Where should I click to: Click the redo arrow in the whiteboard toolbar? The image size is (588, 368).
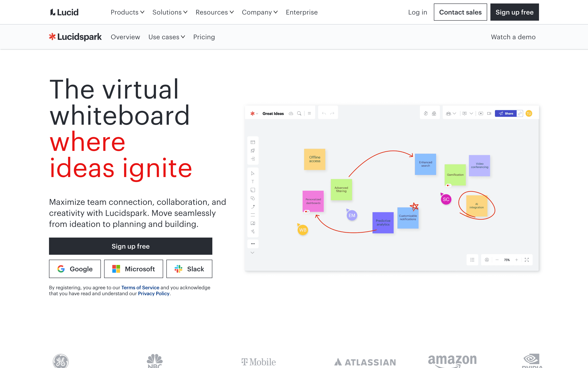(x=332, y=113)
